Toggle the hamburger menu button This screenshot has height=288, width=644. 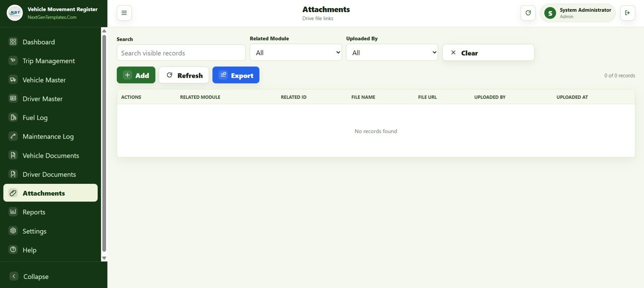[124, 13]
